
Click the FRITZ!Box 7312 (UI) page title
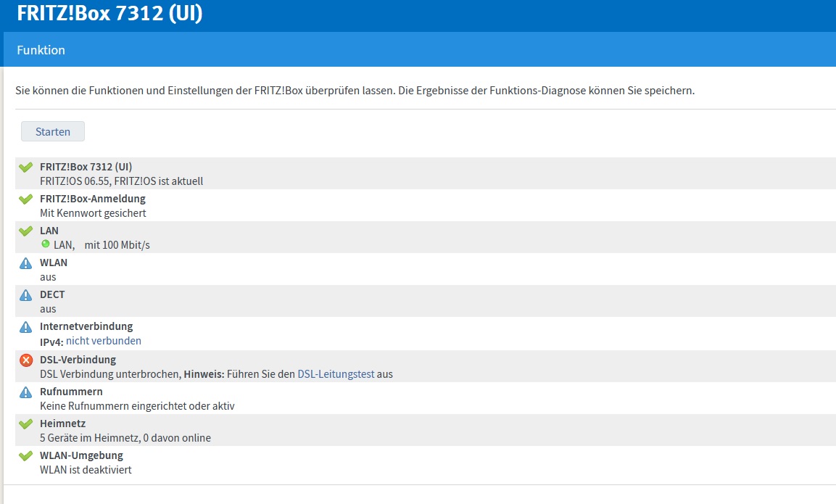(x=109, y=13)
